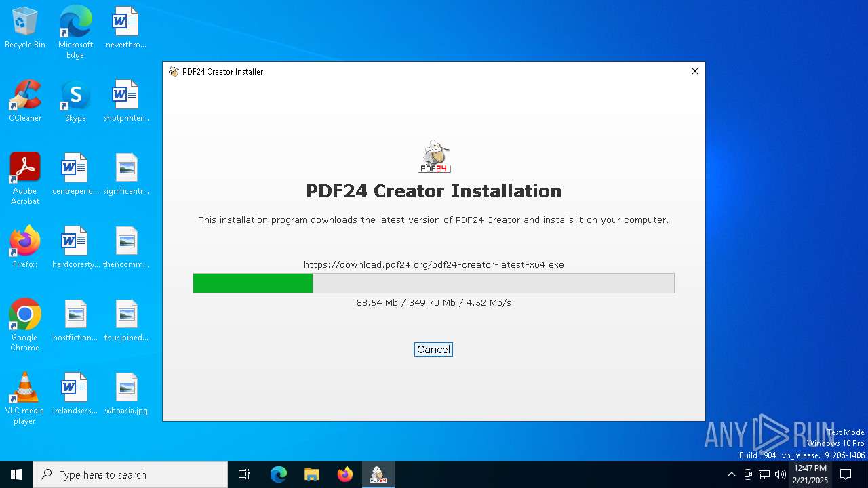Click the download URL text
The height and width of the screenshot is (488, 868).
click(434, 264)
